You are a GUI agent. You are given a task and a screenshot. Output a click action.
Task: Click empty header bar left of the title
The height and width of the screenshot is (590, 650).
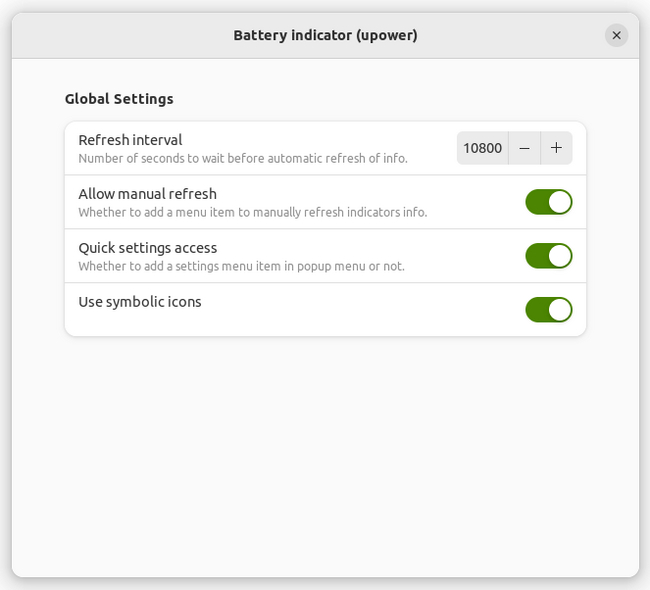pos(120,35)
